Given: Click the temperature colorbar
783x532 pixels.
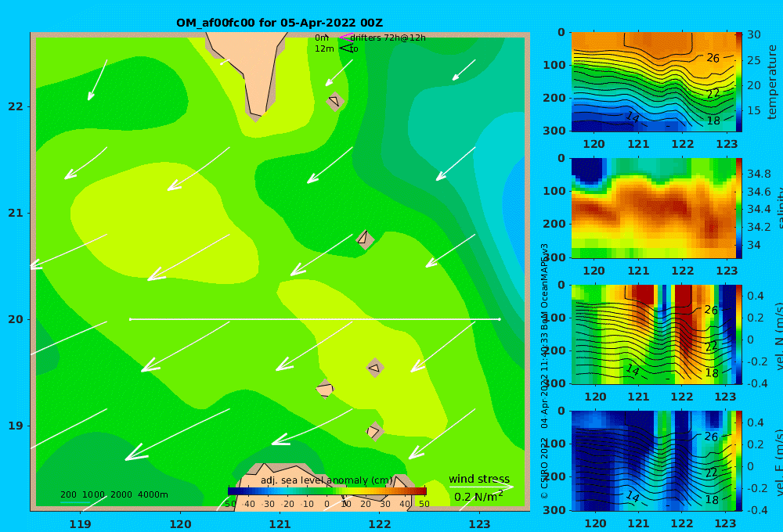Looking at the screenshot, I should [738, 82].
